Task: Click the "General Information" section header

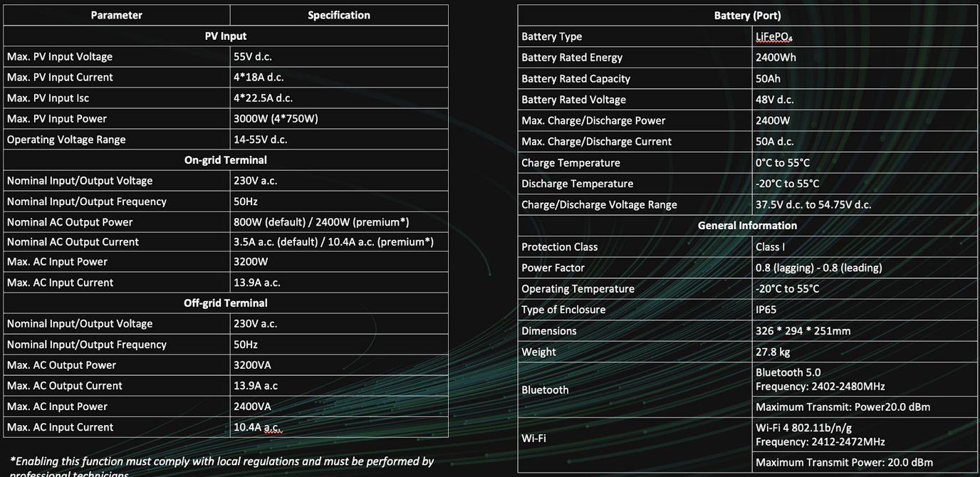Action: 747,225
